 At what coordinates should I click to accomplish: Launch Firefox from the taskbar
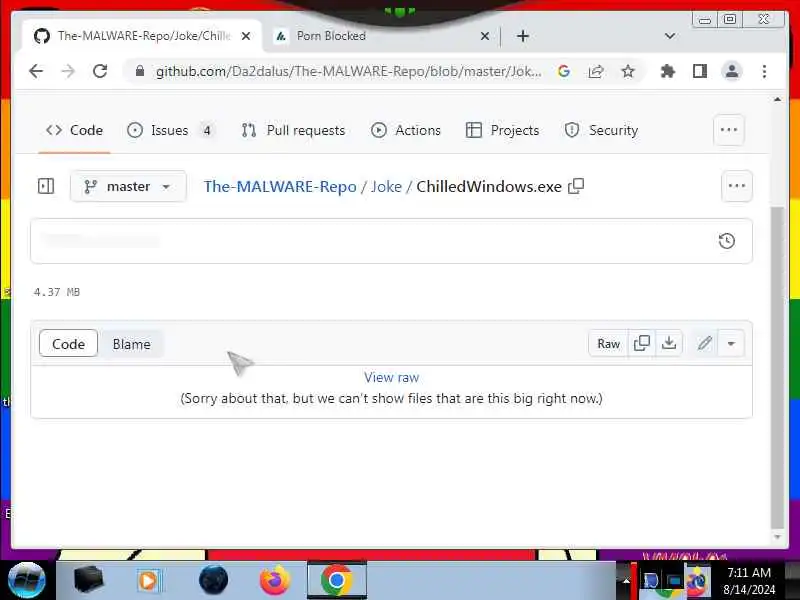tap(275, 580)
